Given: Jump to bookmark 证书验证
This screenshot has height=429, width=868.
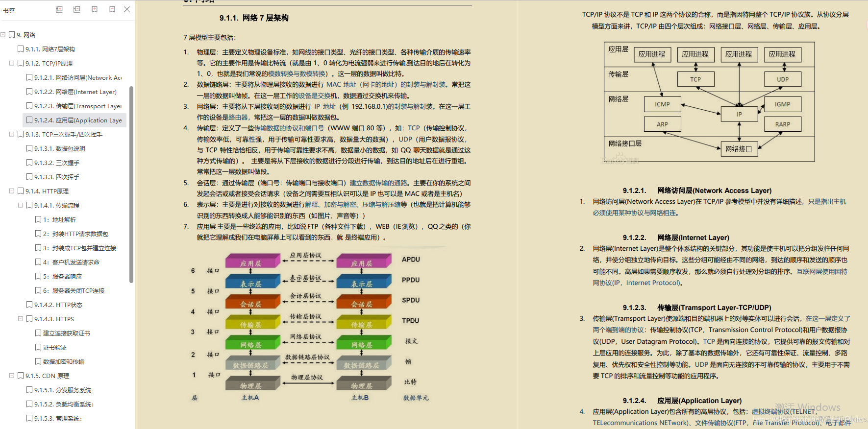Looking at the screenshot, I should (55, 347).
